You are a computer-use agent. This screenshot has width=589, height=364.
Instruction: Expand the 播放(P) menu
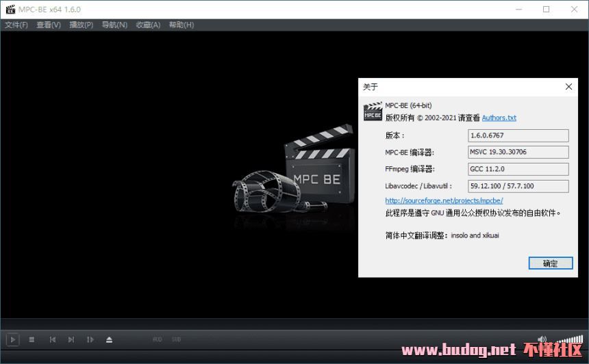click(82, 25)
